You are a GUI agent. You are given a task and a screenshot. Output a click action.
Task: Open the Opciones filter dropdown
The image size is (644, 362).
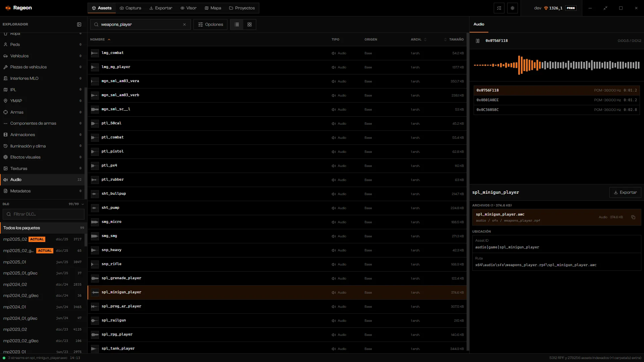(211, 24)
